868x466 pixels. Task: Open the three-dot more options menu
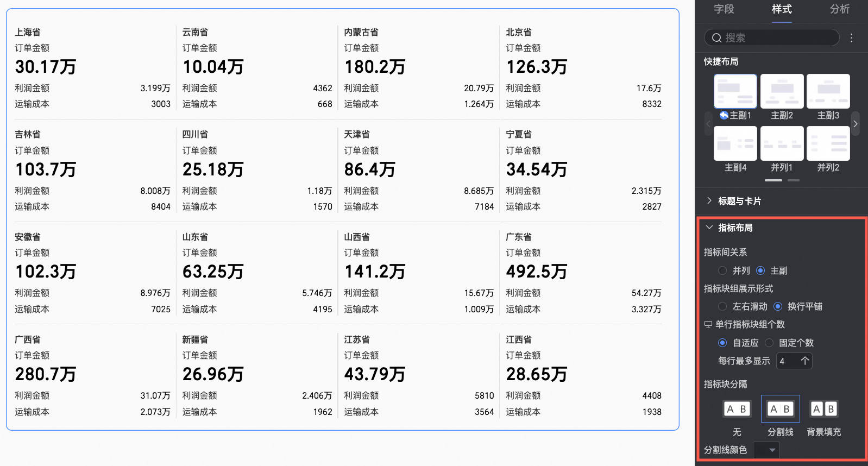click(x=851, y=38)
